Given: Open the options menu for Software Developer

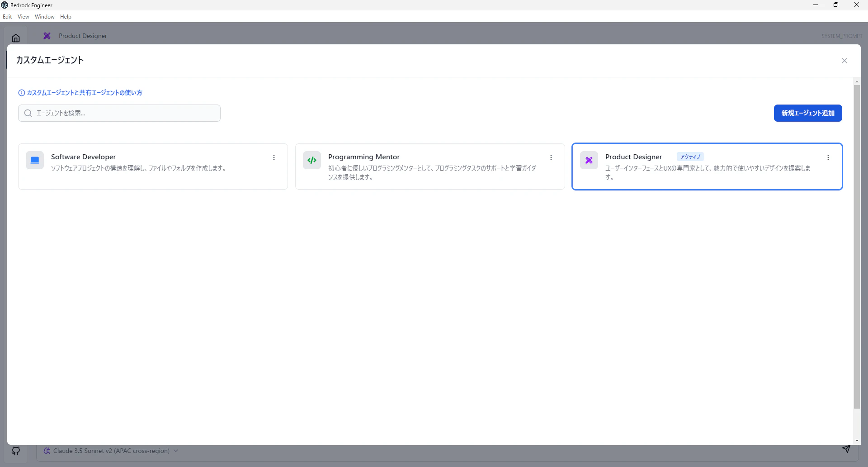Looking at the screenshot, I should [x=274, y=157].
